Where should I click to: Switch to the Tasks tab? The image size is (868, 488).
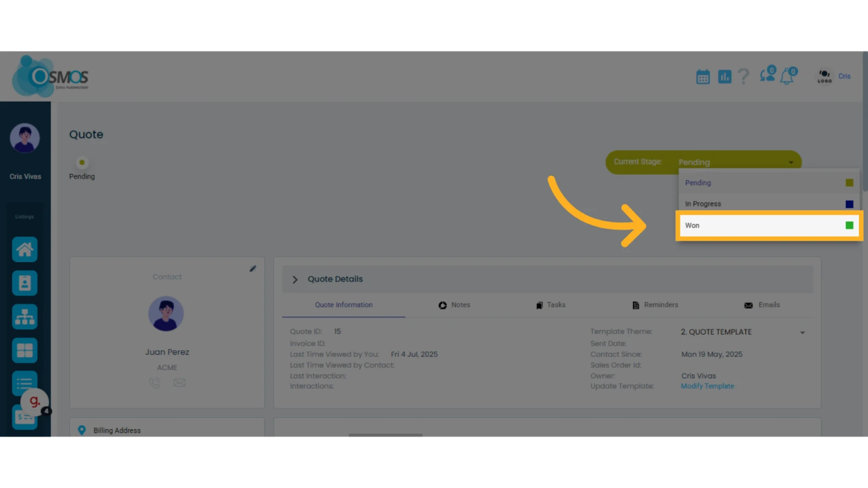551,305
